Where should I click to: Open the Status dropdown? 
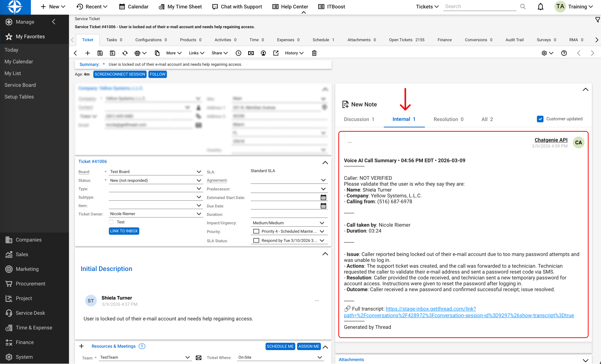(x=199, y=180)
